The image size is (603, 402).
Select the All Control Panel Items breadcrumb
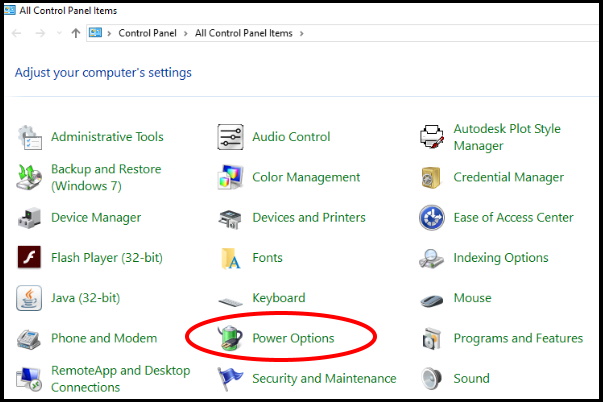[244, 33]
